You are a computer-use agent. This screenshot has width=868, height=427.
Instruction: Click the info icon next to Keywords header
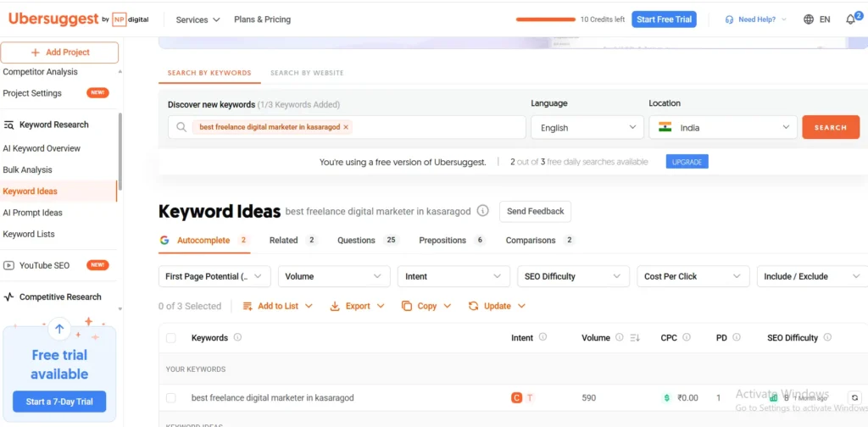[237, 337]
